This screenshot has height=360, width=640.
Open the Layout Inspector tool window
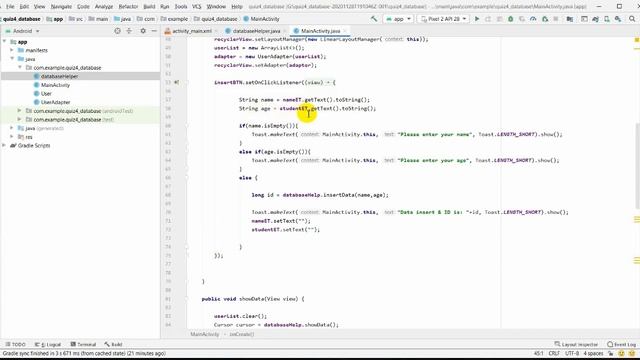576,344
